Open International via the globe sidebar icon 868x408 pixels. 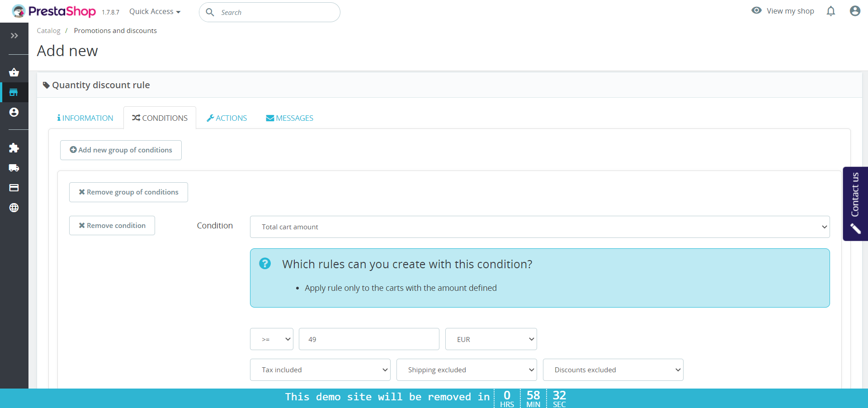(14, 208)
